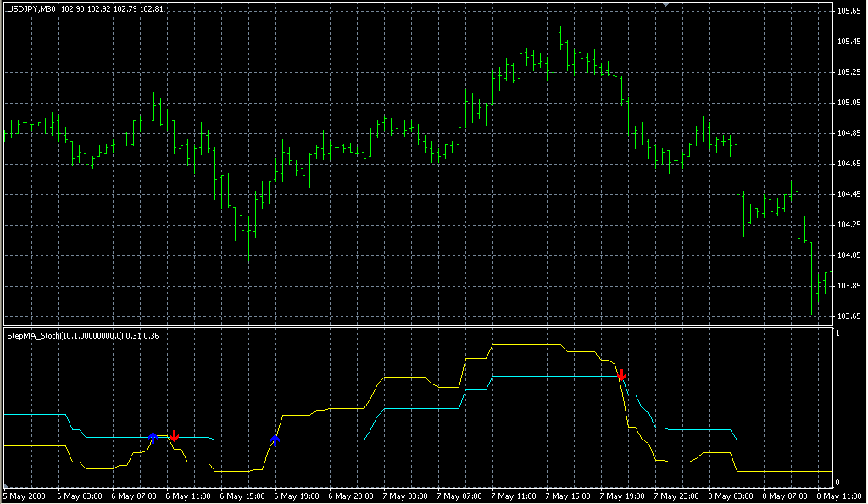Screen dimensions: 868x504
Task: Click the 105.65 price scale label
Action: [x=849, y=11]
